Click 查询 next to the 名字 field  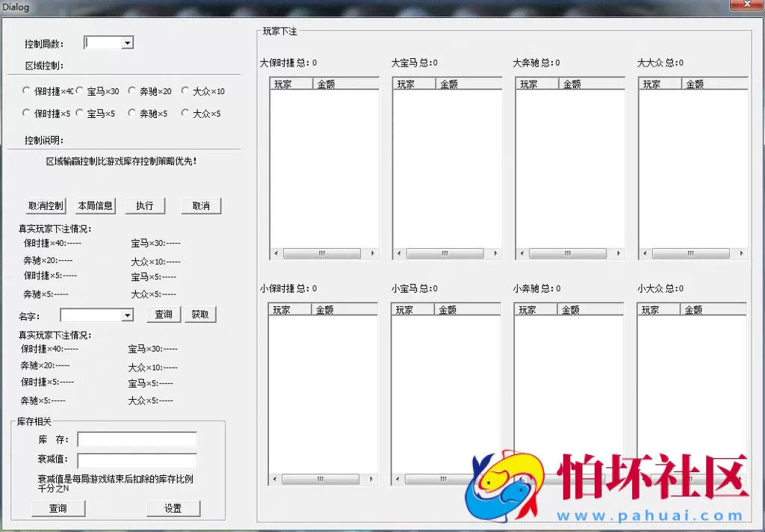click(163, 315)
